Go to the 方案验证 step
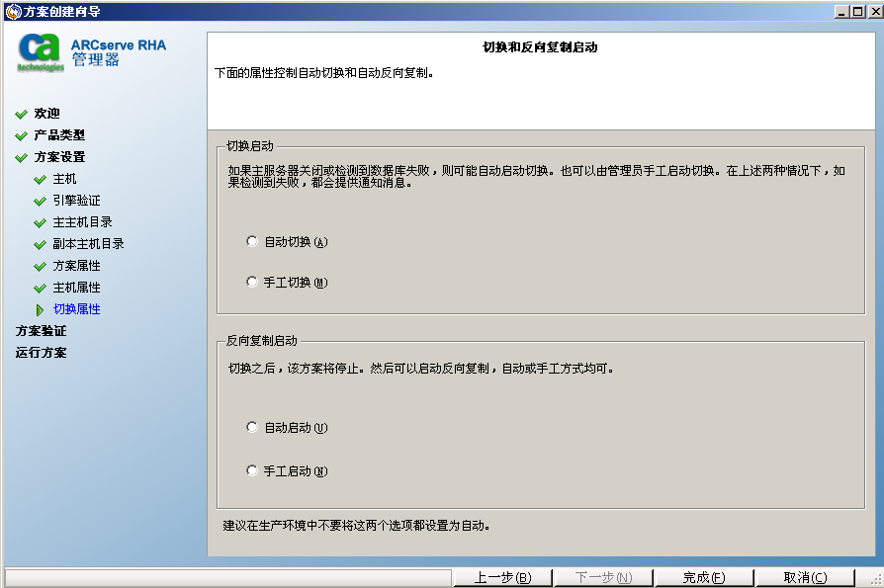Screen dimensions: 884x588 tap(36, 330)
